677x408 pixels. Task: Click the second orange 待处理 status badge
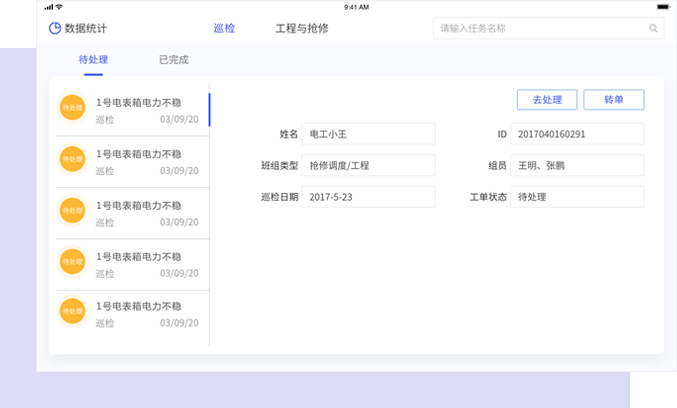(x=72, y=159)
